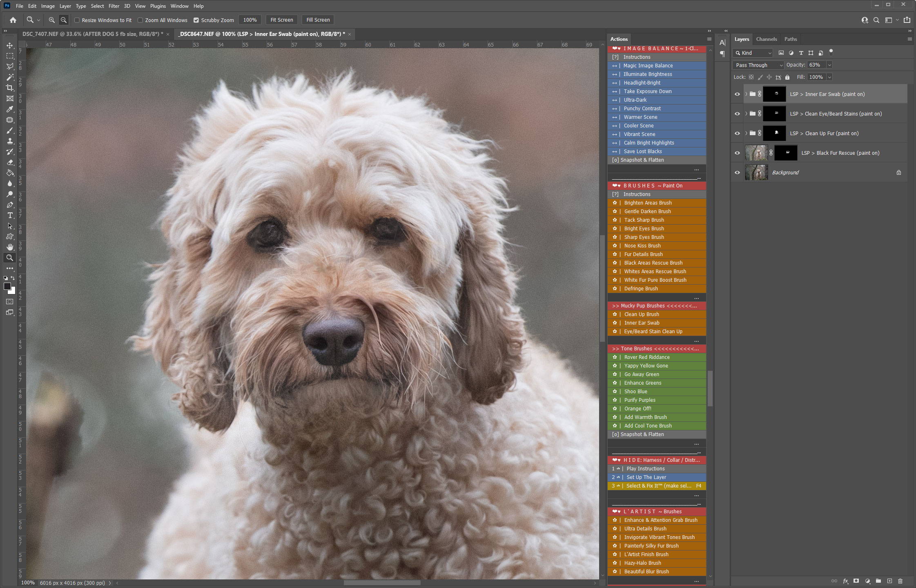The image size is (916, 588).
Task: Hide the Clean Up Fur layer group
Action: (737, 134)
